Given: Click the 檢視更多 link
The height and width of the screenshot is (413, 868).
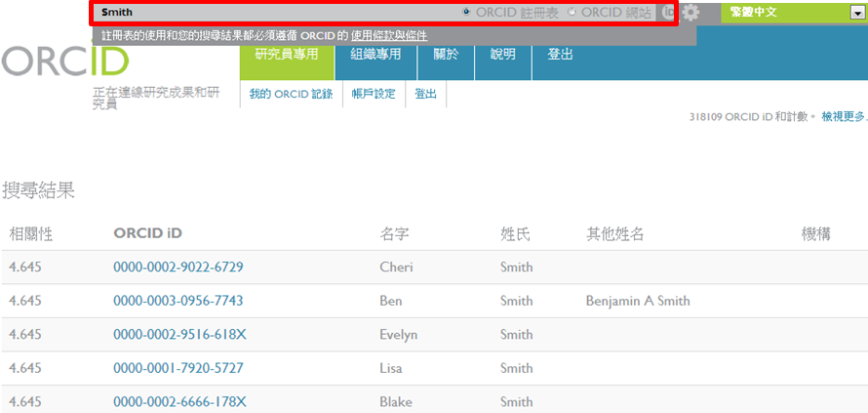Looking at the screenshot, I should pyautogui.click(x=845, y=117).
